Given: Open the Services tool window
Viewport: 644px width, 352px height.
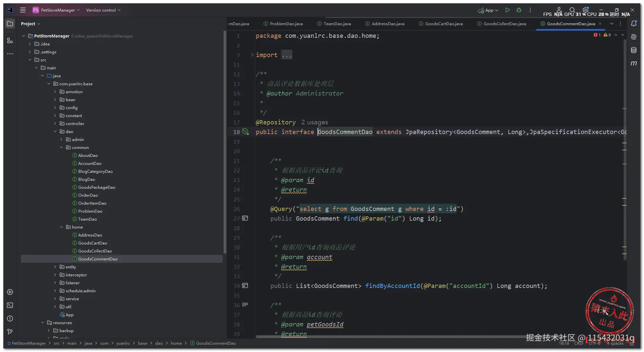Looking at the screenshot, I should pyautogui.click(x=10, y=292).
